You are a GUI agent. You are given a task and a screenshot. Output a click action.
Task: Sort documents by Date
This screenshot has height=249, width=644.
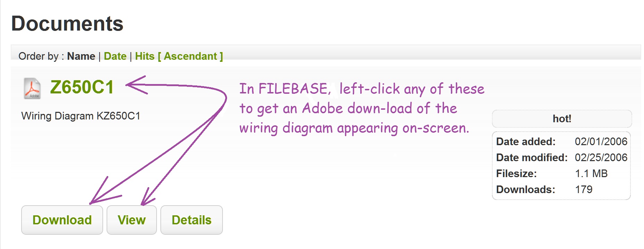[115, 56]
